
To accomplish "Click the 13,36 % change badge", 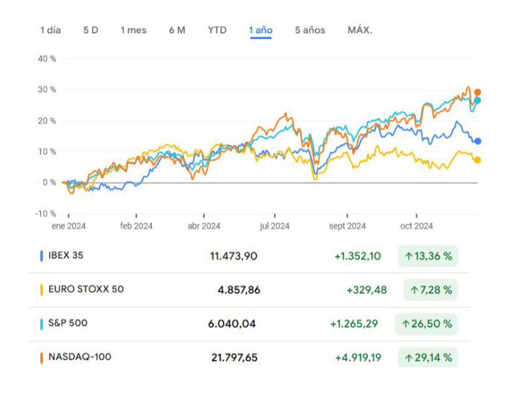I will [x=427, y=256].
